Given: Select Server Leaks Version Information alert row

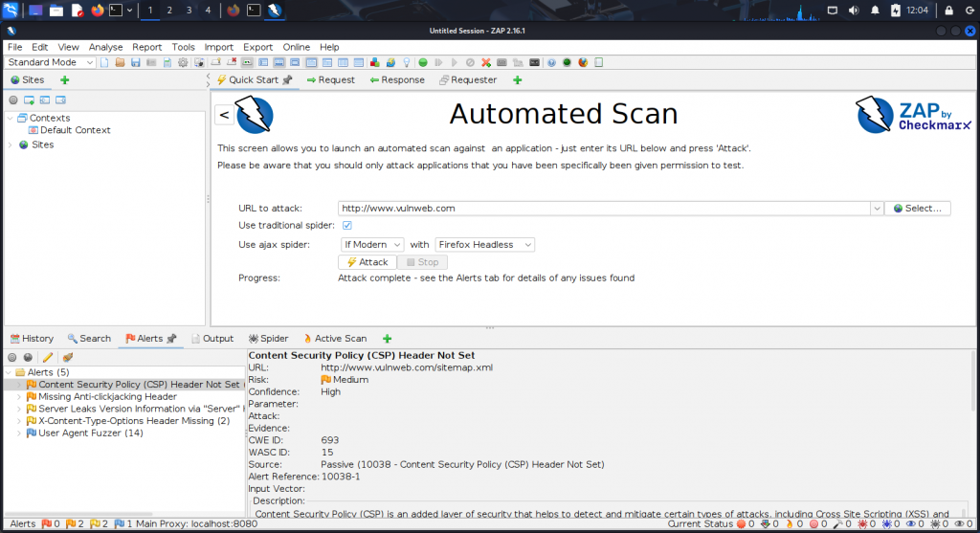Looking at the screenshot, I should [x=134, y=409].
